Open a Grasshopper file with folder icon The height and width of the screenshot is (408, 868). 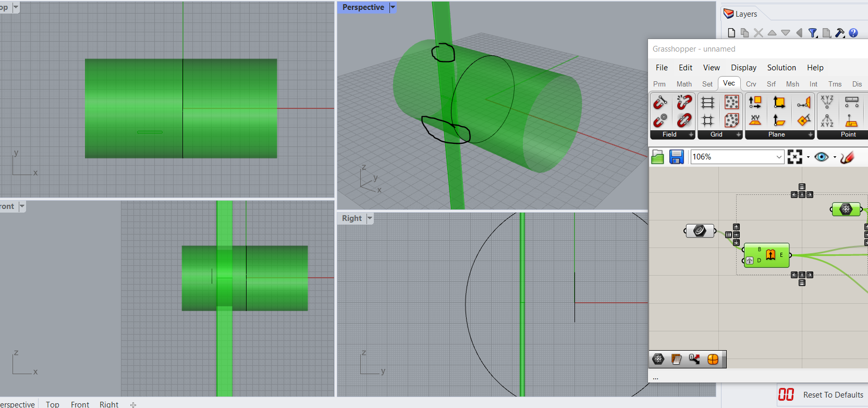coord(658,157)
